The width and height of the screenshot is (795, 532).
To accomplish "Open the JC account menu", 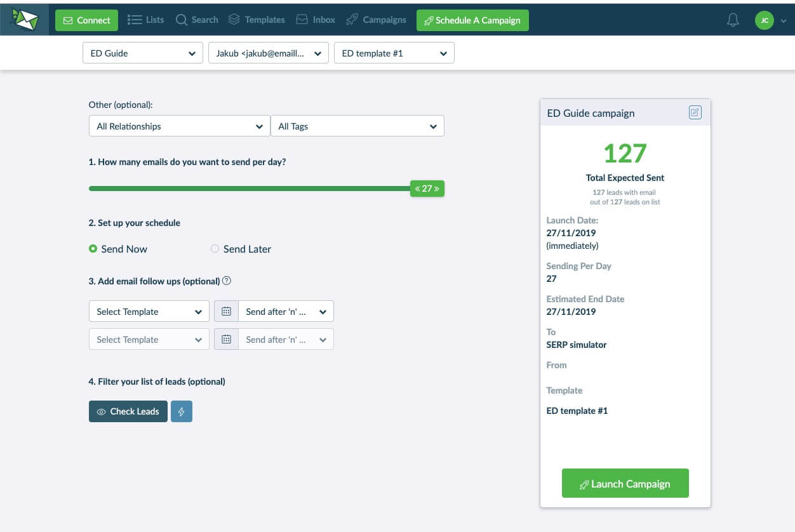I will click(x=765, y=20).
